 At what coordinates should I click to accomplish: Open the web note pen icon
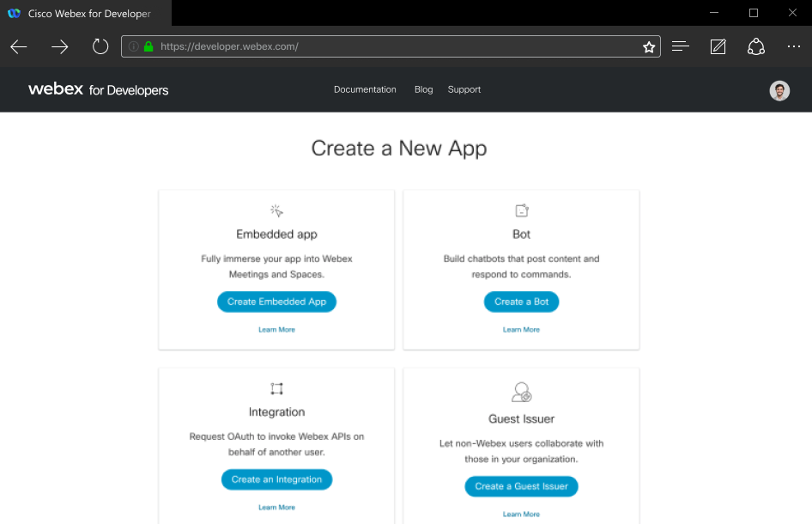718,46
